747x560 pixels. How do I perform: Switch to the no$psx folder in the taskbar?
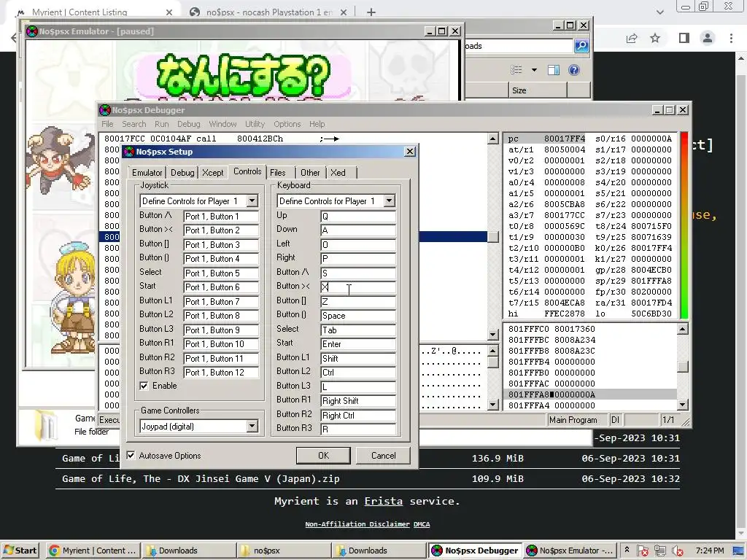tap(284, 551)
